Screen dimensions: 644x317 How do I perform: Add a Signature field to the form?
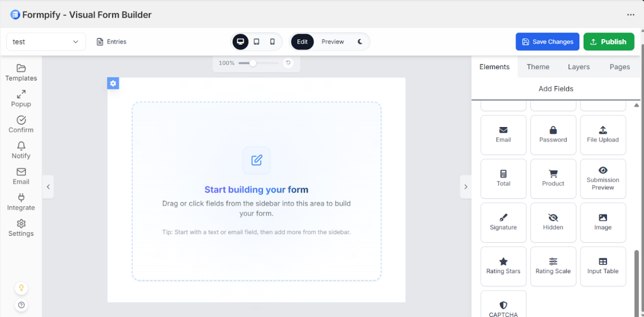pyautogui.click(x=503, y=222)
